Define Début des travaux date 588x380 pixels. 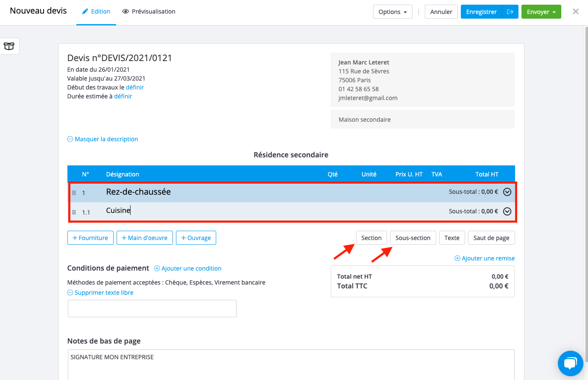[x=135, y=87]
